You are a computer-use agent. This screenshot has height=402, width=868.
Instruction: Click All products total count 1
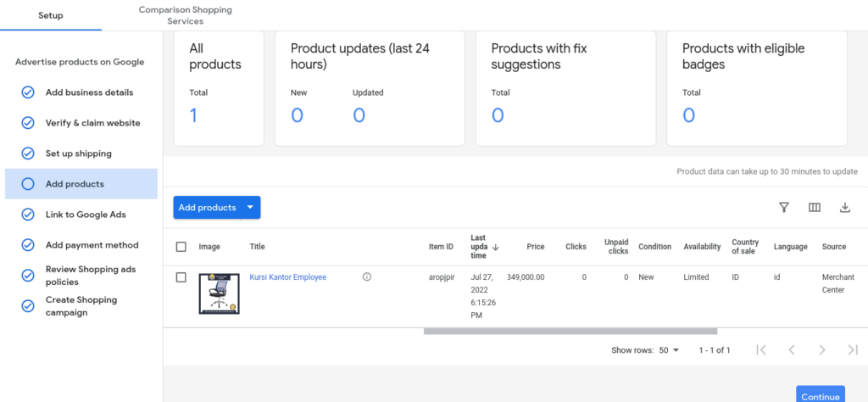(194, 115)
